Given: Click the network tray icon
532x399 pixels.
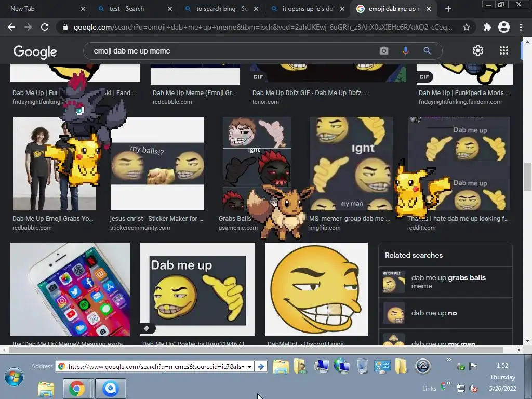Looking at the screenshot, I should (460, 388).
